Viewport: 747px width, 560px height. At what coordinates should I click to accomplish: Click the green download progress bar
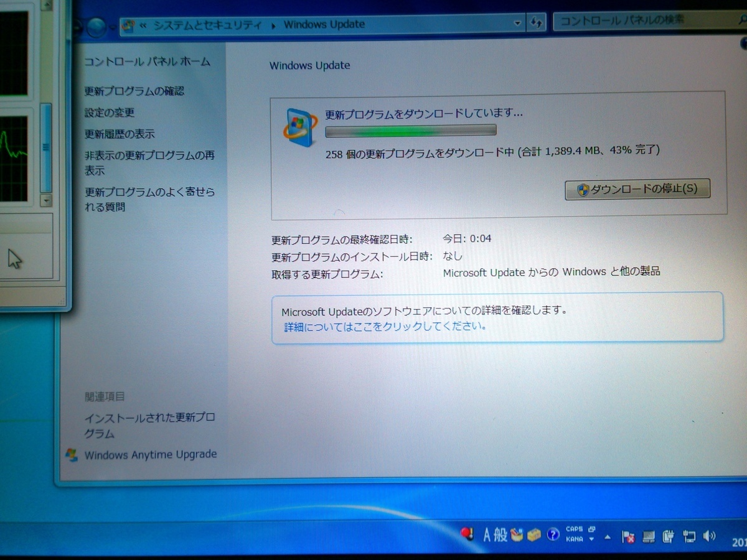411,131
